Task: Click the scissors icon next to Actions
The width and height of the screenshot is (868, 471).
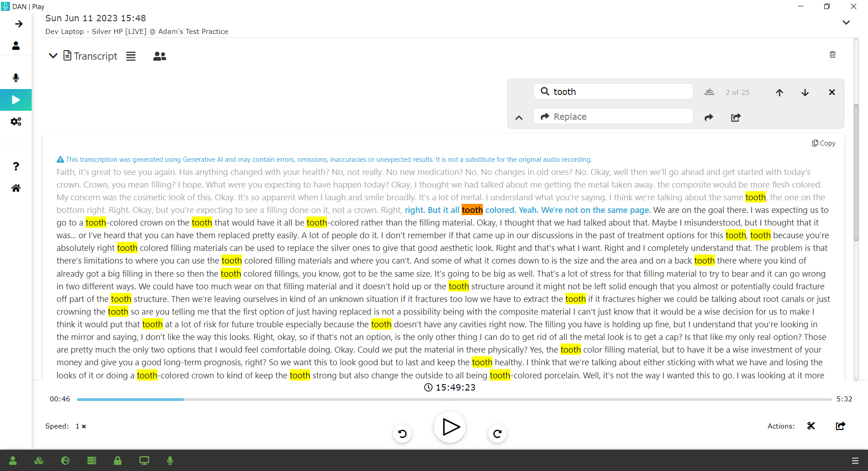Action: [811, 426]
